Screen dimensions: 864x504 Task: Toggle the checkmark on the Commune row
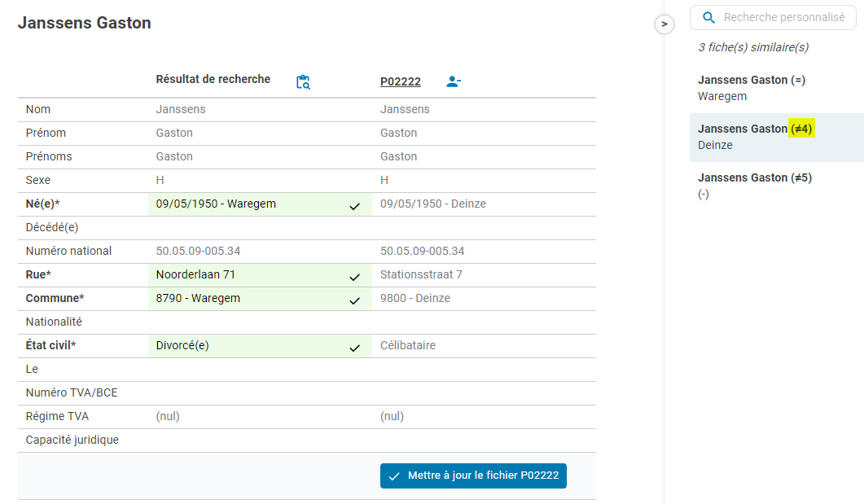[355, 300]
